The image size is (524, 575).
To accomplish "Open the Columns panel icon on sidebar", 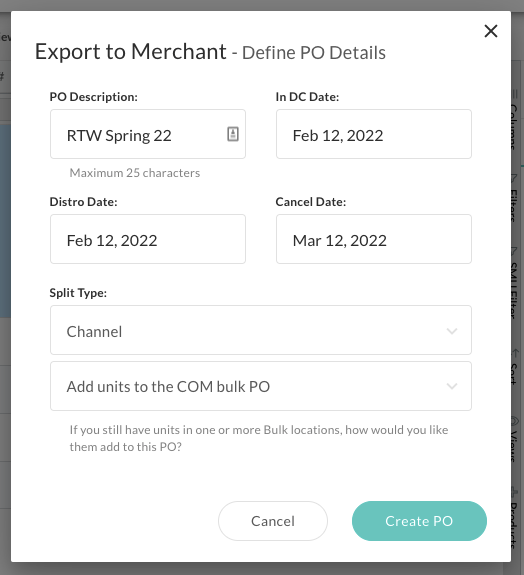I will coord(515,94).
